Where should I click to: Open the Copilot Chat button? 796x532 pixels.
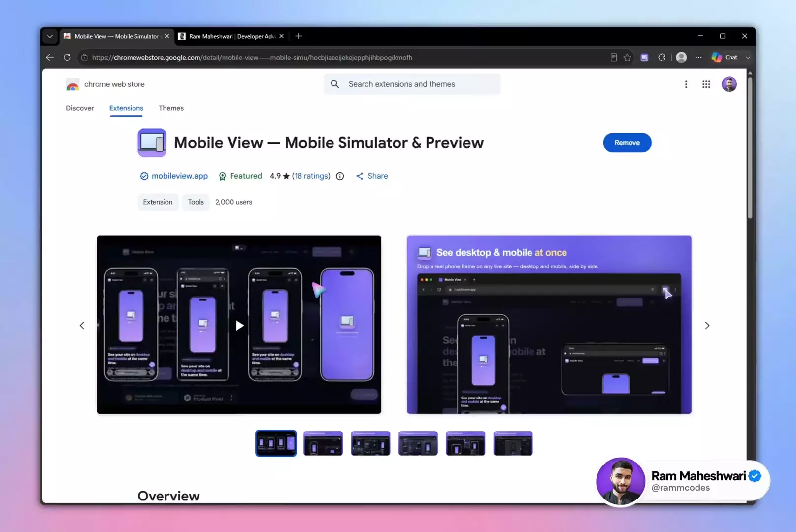coord(724,57)
